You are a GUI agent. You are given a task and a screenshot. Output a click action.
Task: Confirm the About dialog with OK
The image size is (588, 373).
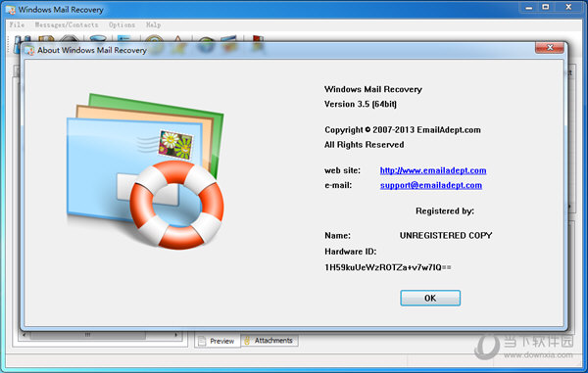(430, 298)
